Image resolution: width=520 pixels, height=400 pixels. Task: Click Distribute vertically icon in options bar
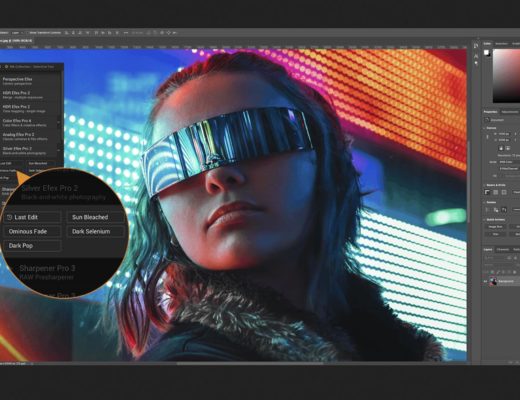88,33
